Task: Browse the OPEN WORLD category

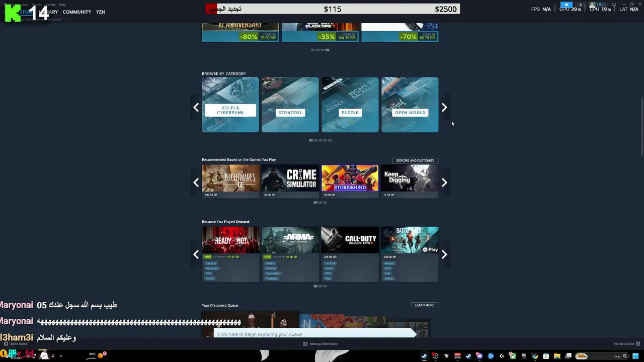Action: [x=410, y=105]
